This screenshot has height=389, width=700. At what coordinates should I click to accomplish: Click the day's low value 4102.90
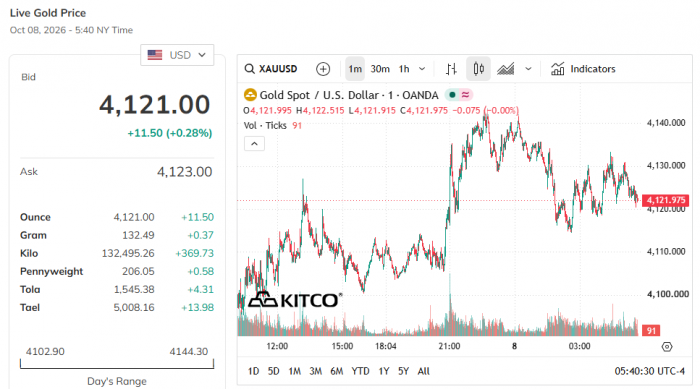tap(45, 351)
